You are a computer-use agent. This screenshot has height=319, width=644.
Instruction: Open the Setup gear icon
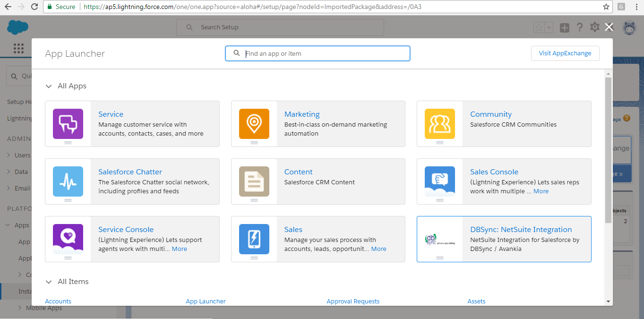[x=594, y=27]
